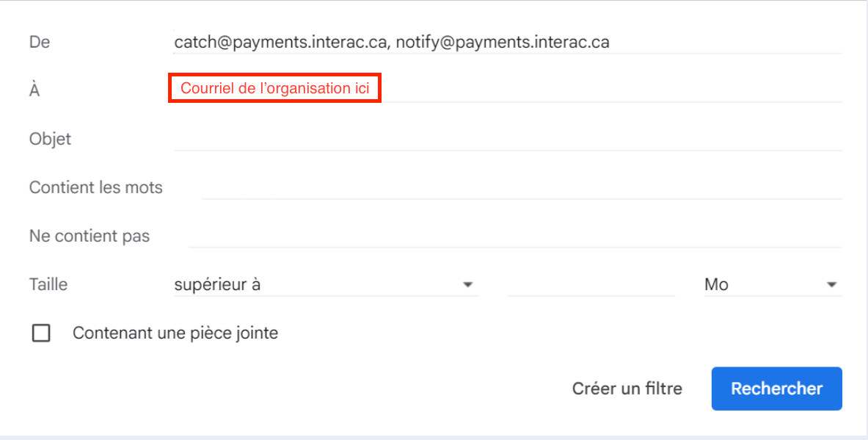This screenshot has width=868, height=440.
Task: Click the 'Contient les mots' input field
Action: 521,187
